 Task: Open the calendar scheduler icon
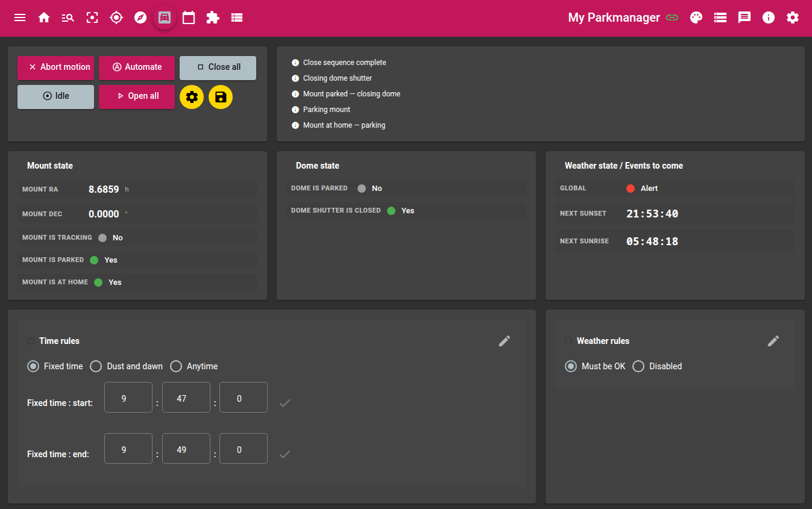189,17
